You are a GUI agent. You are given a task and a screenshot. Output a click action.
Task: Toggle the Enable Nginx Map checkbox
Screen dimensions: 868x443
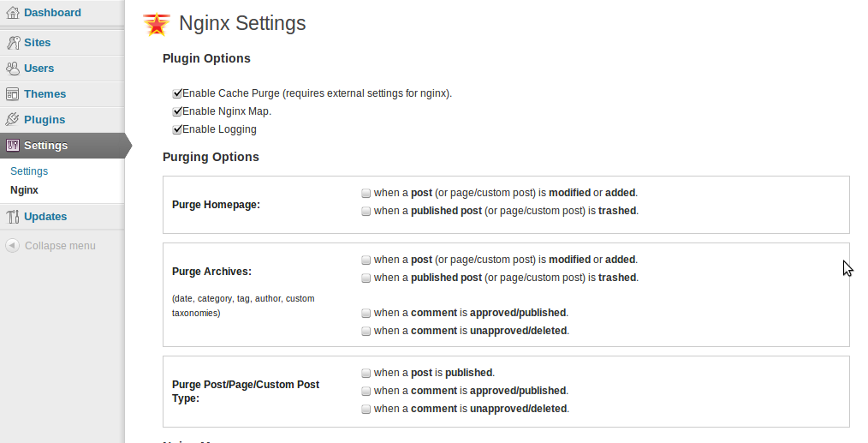[177, 111]
